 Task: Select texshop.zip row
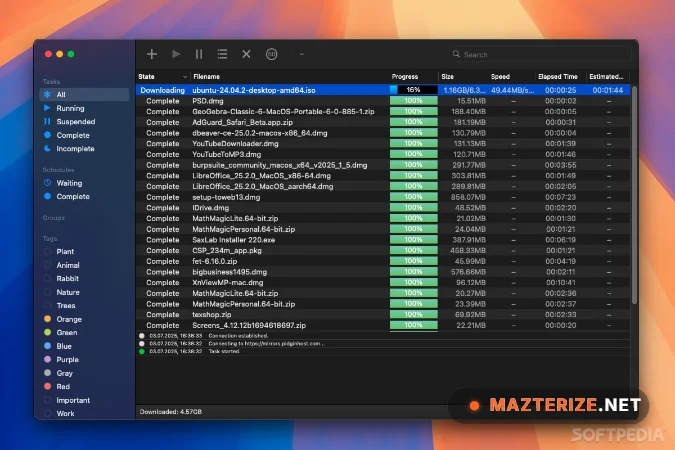(x=383, y=315)
